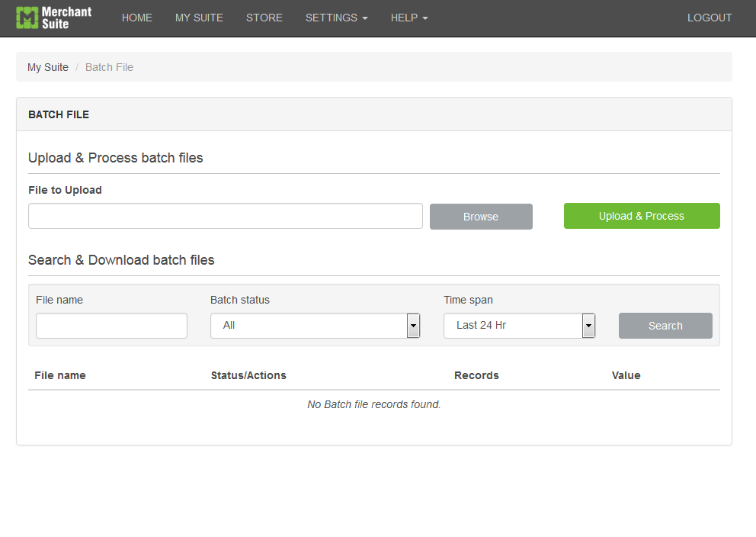756x537 pixels.
Task: Focus the File to Upload field
Action: [x=225, y=216]
